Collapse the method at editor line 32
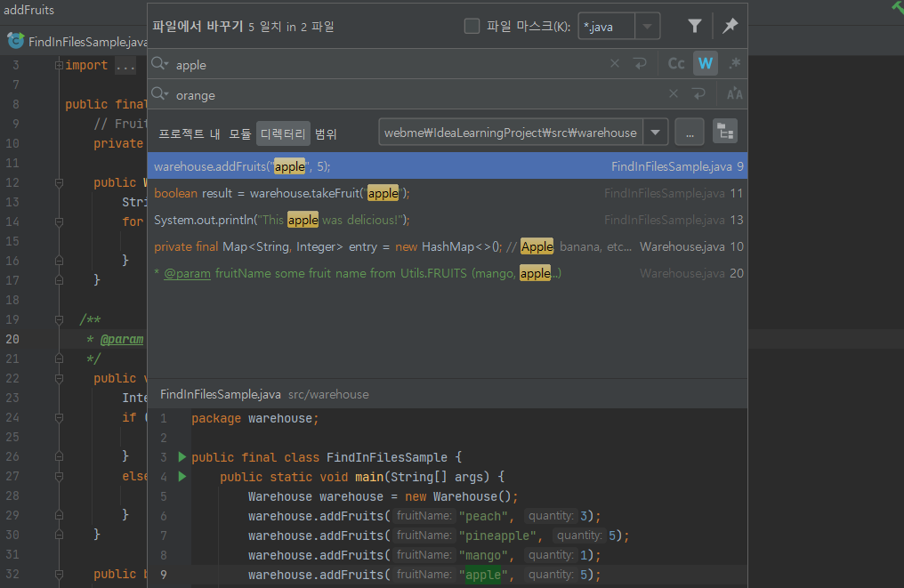This screenshot has height=588, width=904. click(x=58, y=574)
